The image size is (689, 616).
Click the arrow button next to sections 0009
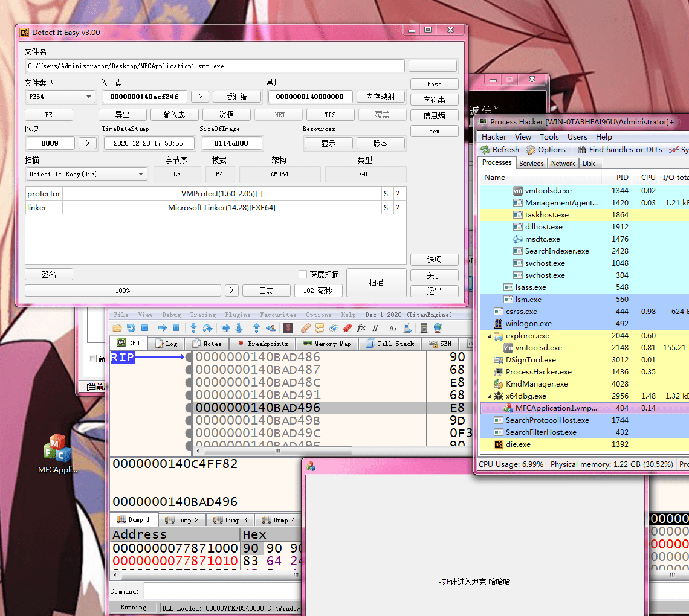click(x=88, y=143)
